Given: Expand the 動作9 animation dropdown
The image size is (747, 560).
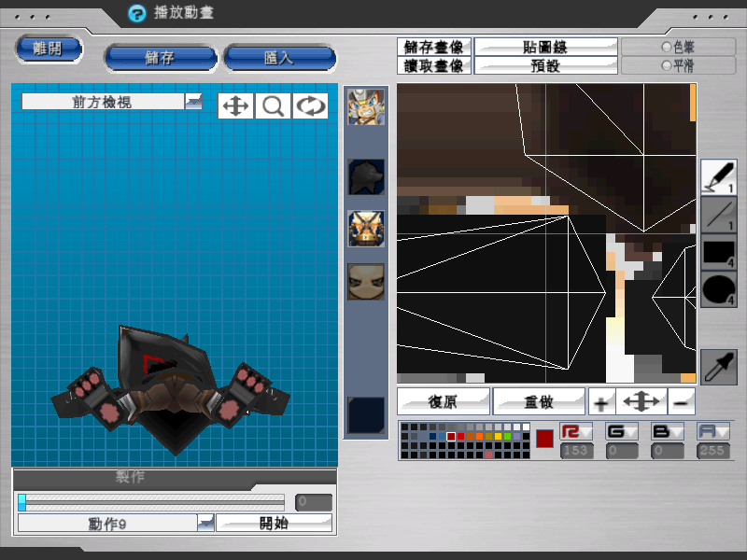Looking at the screenshot, I should click(204, 523).
